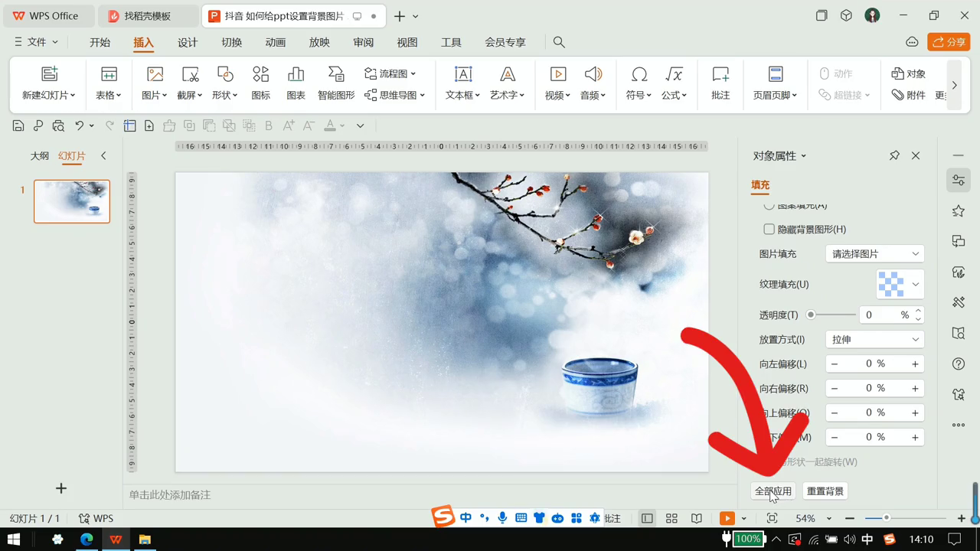This screenshot has width=980, height=551.
Task: Open the 页眉页脚 header footer tool
Action: (x=775, y=83)
